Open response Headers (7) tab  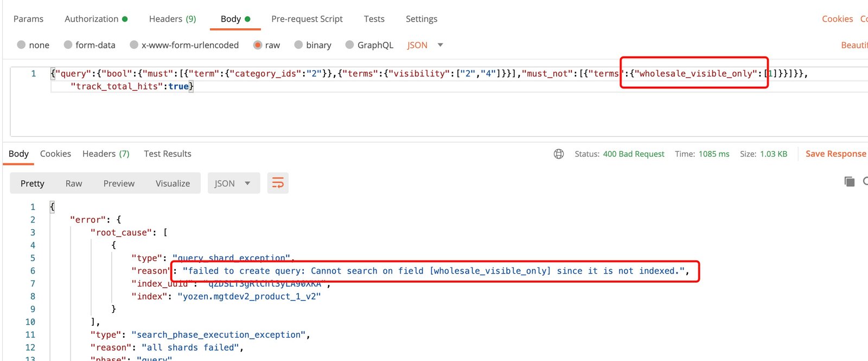(106, 154)
